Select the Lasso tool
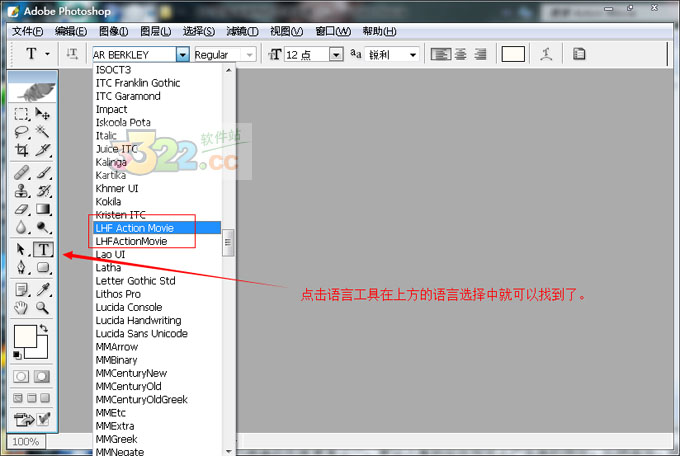680x456 pixels. (x=21, y=132)
